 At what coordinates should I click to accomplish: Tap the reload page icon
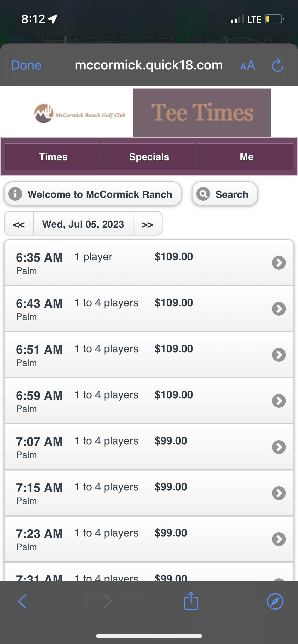coord(277,65)
